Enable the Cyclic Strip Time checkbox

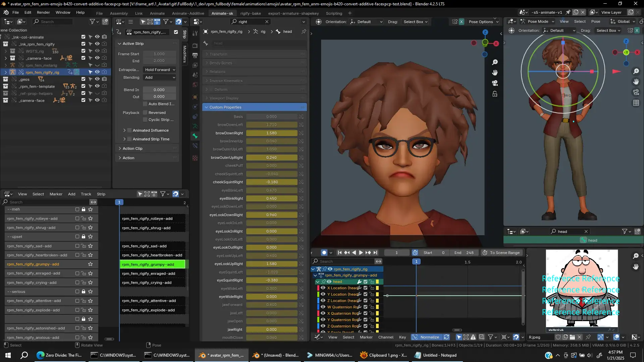(x=145, y=120)
